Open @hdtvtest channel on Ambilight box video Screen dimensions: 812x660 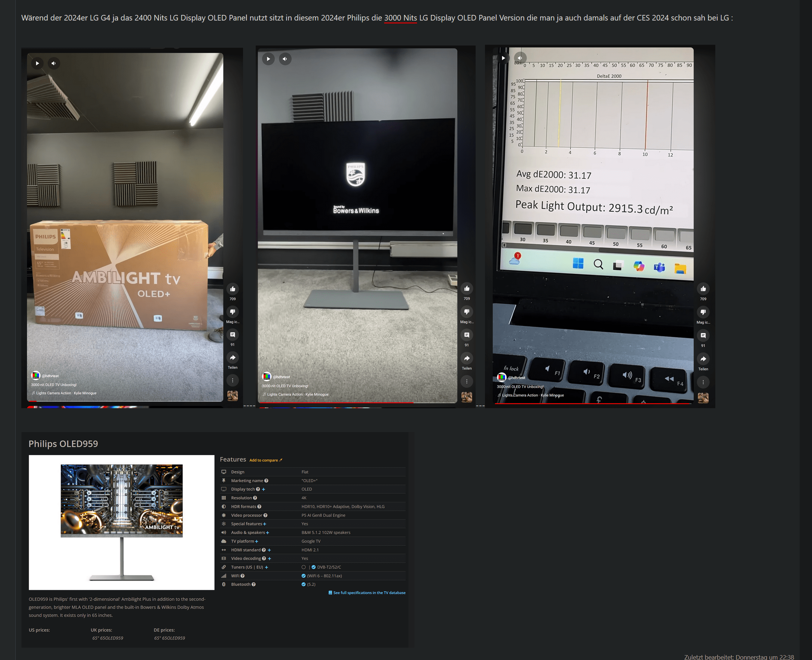pyautogui.click(x=50, y=376)
